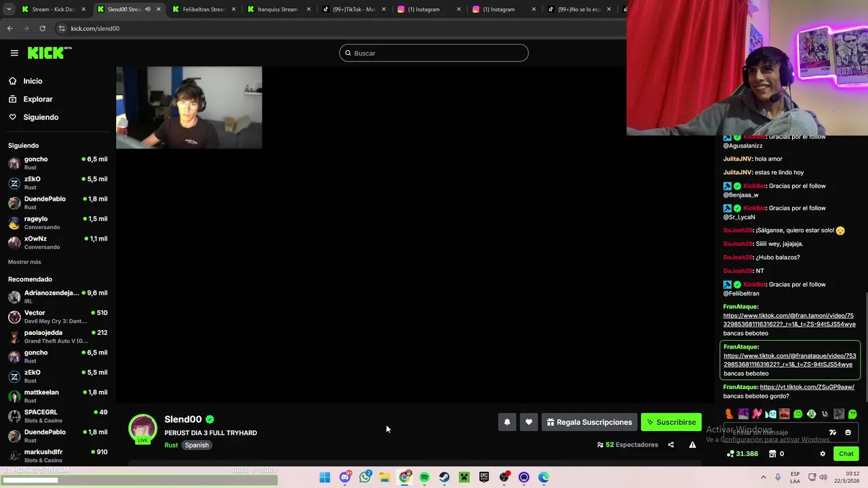Click the streamer webcam video thumbnail
Screen dimensions: 868x488
point(189,107)
